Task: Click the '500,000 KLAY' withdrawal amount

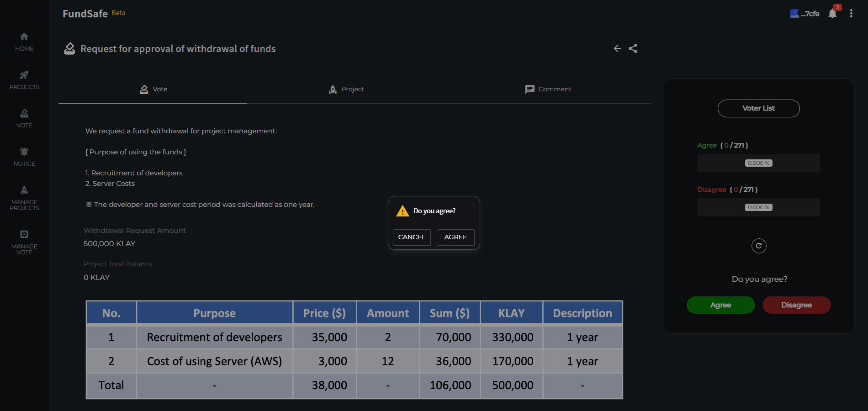Action: [x=110, y=244]
